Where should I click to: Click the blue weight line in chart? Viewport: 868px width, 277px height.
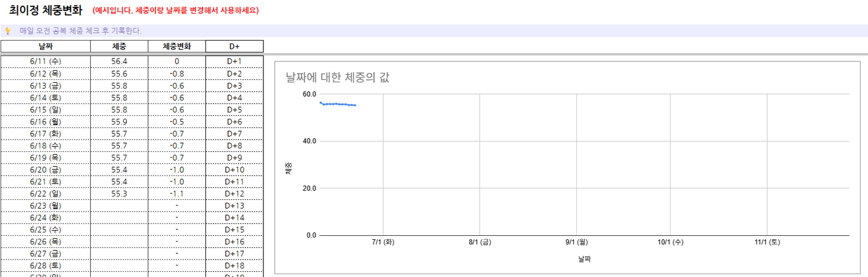coord(339,104)
